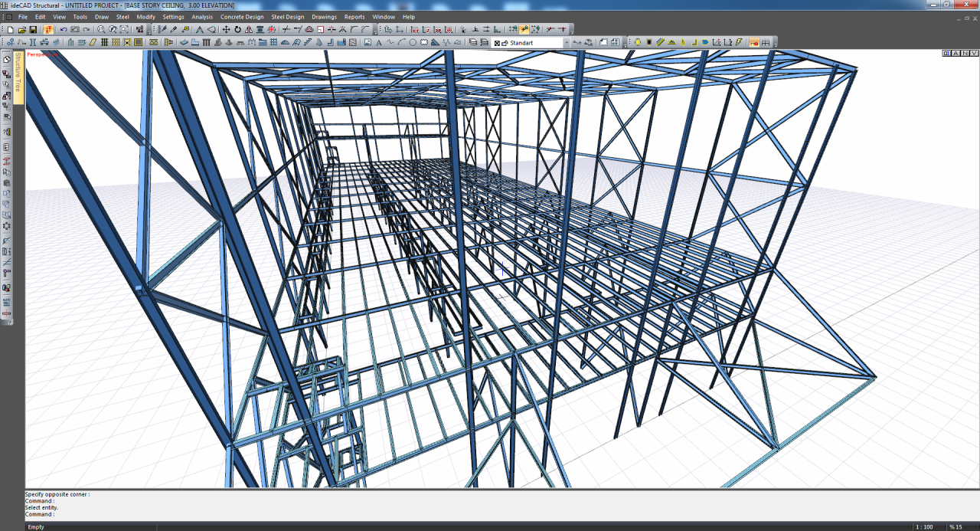Click the red I-beam icon in the left toolbar
Screen dimensions: 980x531
click(x=7, y=162)
